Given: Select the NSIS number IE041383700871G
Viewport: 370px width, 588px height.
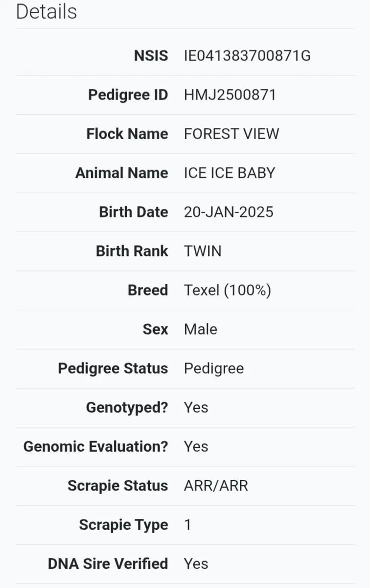Looking at the screenshot, I should tap(247, 56).
